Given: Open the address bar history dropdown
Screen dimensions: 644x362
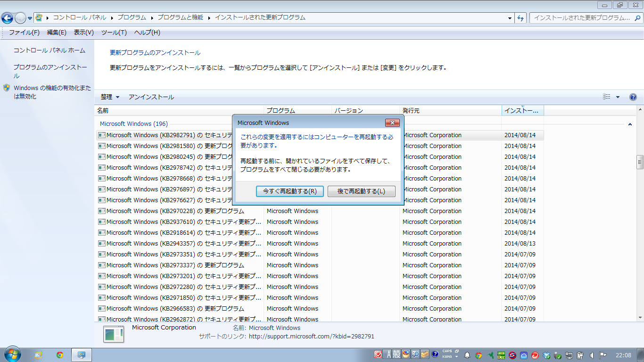Looking at the screenshot, I should click(510, 18).
